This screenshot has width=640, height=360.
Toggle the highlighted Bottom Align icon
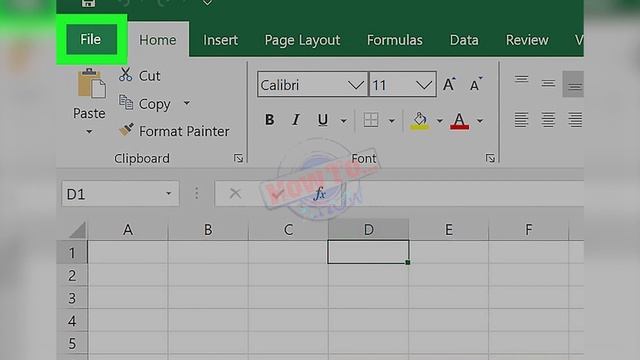(x=573, y=84)
